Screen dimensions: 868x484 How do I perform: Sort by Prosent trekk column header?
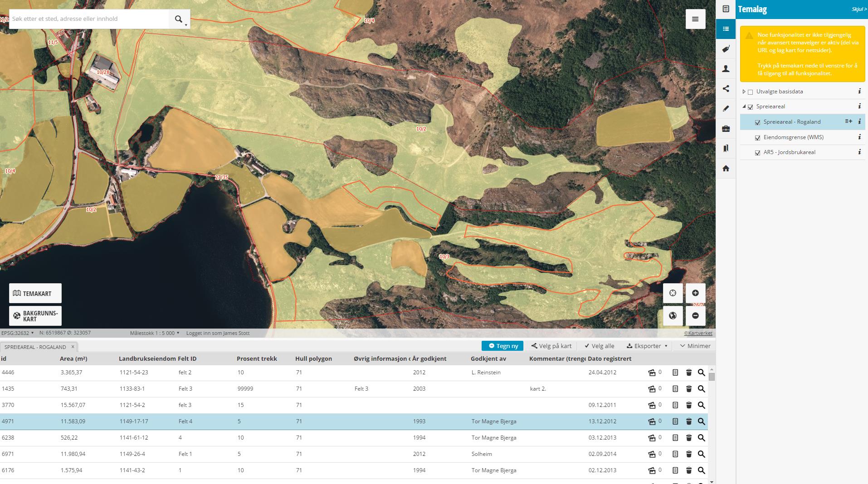pos(257,358)
